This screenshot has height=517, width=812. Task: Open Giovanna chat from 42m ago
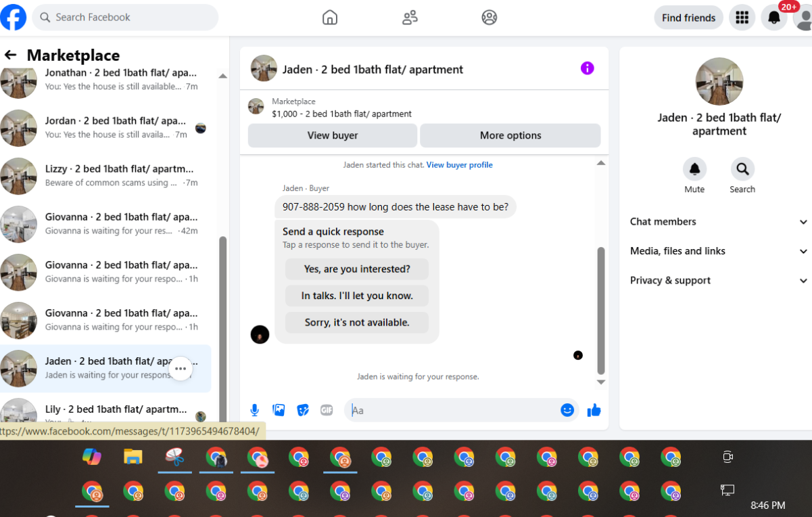pos(105,224)
